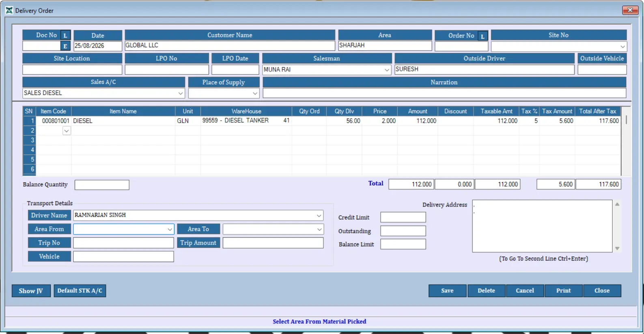Click the Default STK A/C button

(80, 291)
